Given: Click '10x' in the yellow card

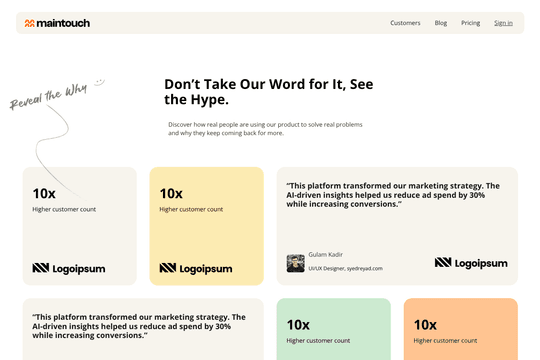Looking at the screenshot, I should click(x=171, y=194).
